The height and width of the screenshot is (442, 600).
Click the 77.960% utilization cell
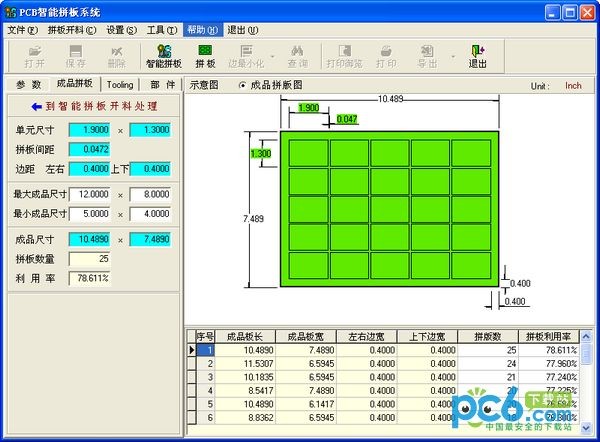549,364
